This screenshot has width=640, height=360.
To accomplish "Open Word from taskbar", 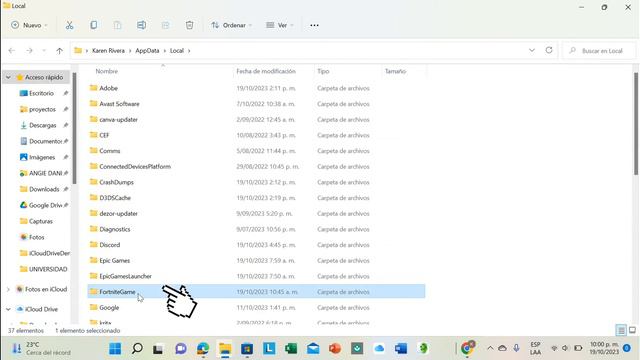I will point(401,349).
